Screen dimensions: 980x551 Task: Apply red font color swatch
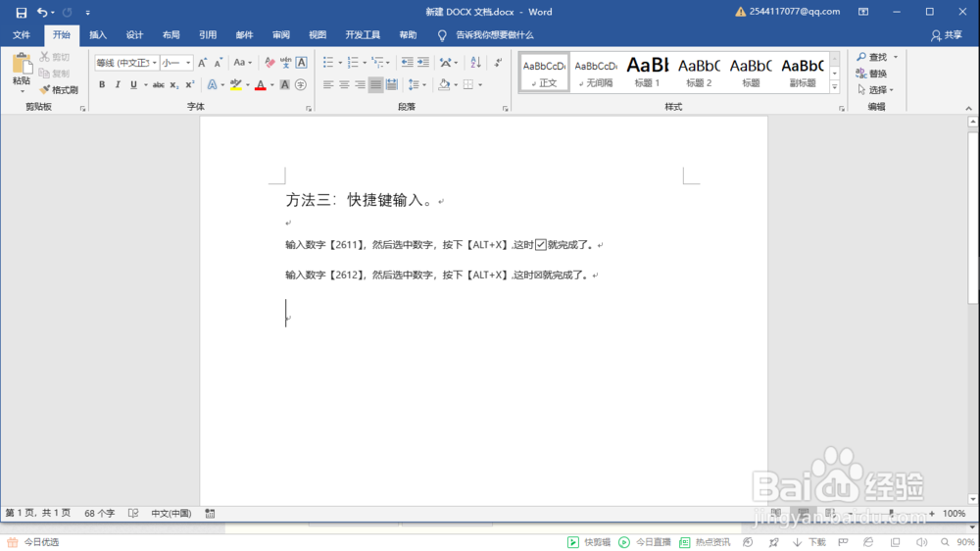261,84
